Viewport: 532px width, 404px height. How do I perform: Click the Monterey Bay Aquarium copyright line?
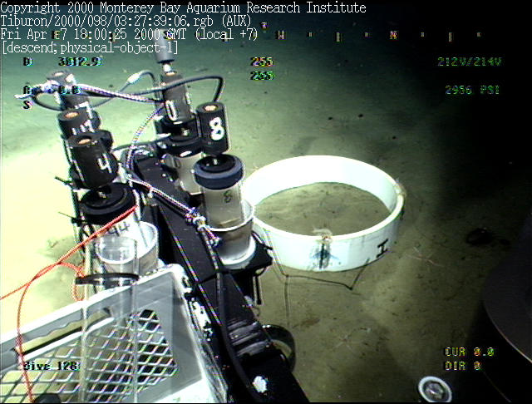[183, 7]
